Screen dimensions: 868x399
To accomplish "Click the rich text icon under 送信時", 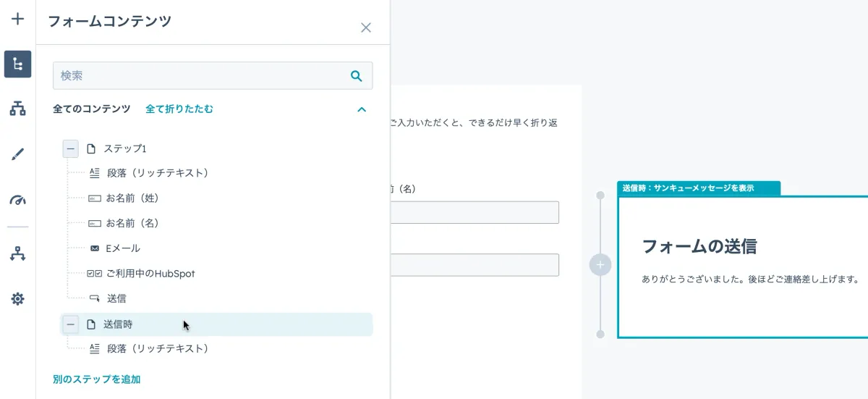I will coord(94,348).
